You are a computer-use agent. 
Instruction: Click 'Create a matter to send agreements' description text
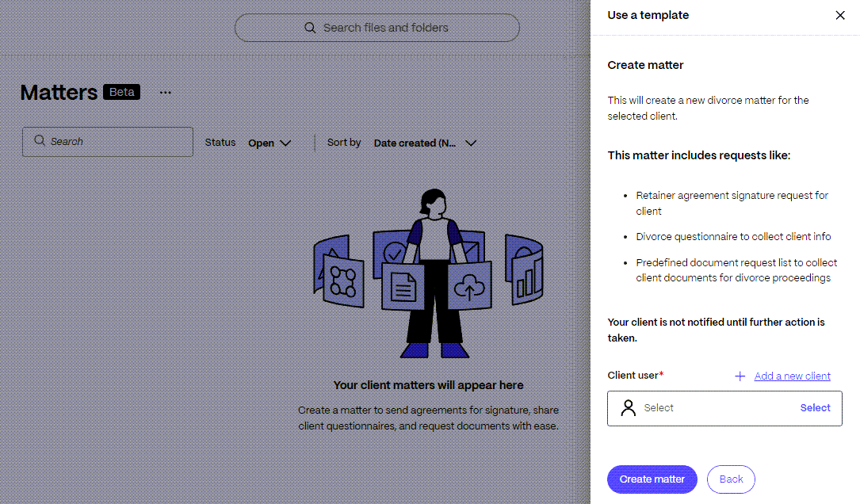click(428, 418)
